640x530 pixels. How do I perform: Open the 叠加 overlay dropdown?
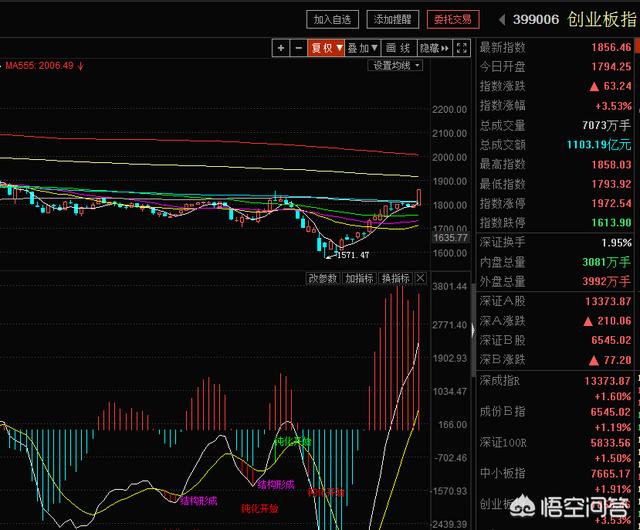[364, 47]
